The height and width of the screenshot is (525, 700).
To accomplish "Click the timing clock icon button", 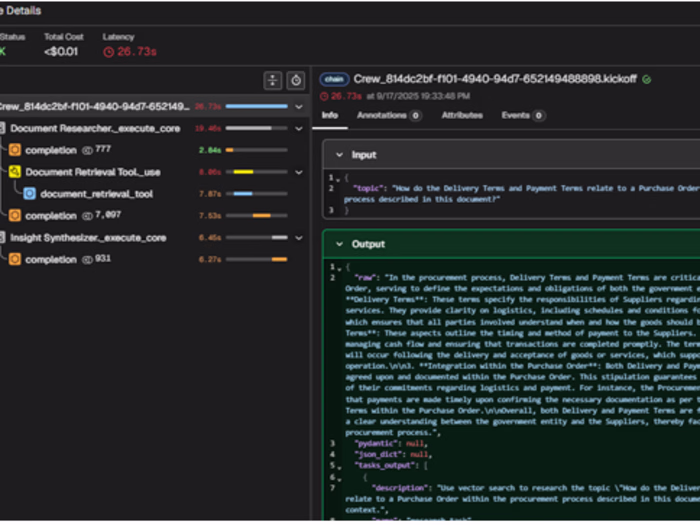I will click(x=296, y=81).
